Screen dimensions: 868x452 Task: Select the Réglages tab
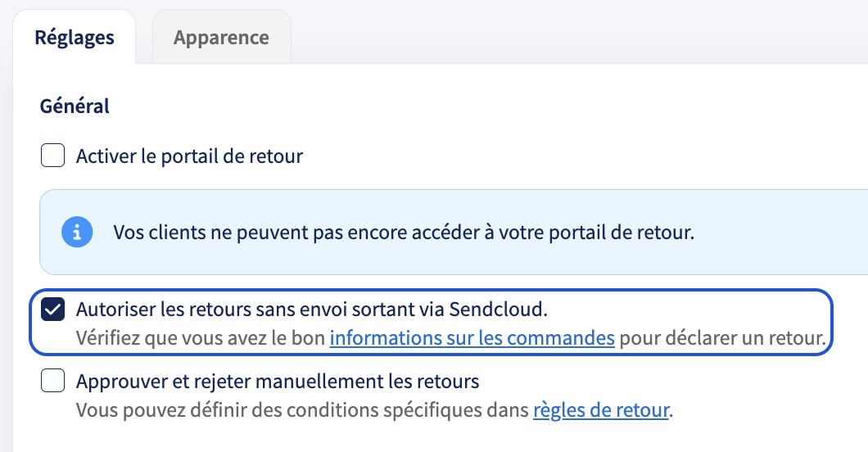click(75, 37)
